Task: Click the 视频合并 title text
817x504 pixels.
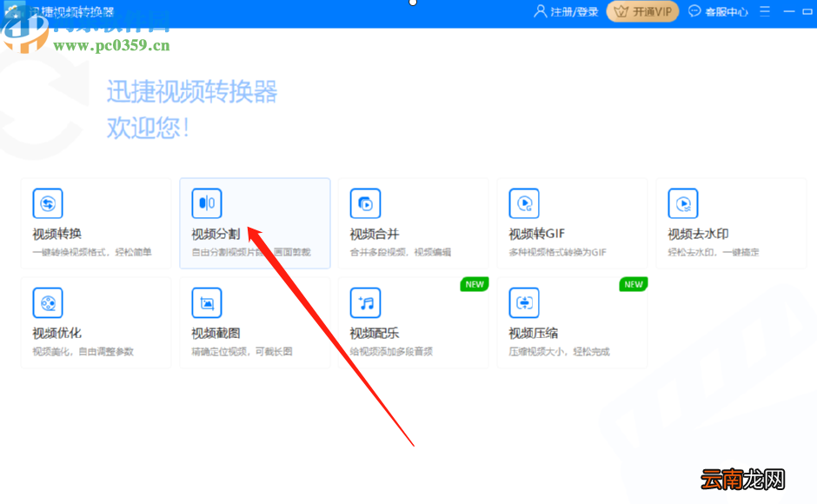Action: [x=374, y=234]
